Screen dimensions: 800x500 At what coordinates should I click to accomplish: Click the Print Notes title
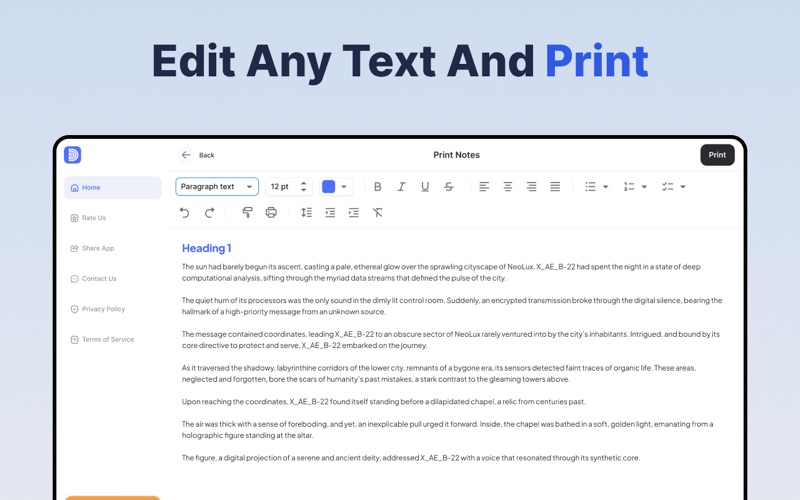(x=457, y=155)
